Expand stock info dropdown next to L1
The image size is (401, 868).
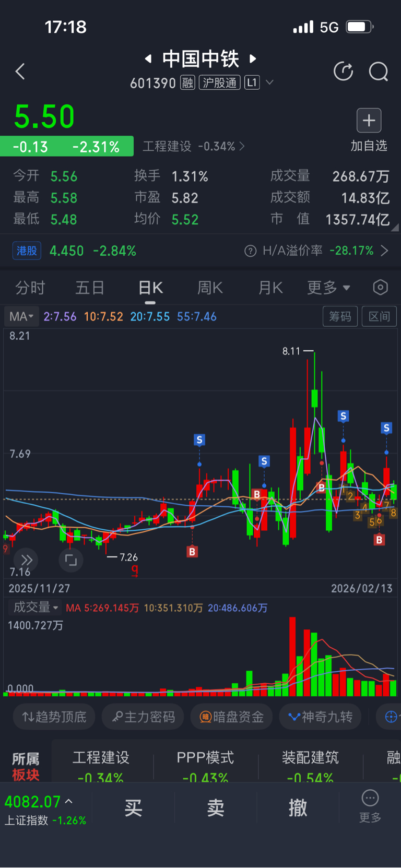[270, 82]
